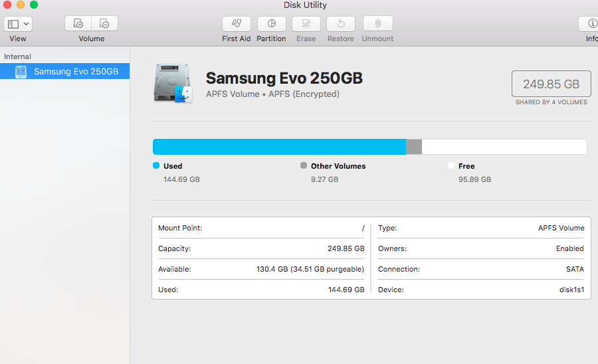The height and width of the screenshot is (364, 598).
Task: Click the Owners value 'Enabled'
Action: coord(570,248)
